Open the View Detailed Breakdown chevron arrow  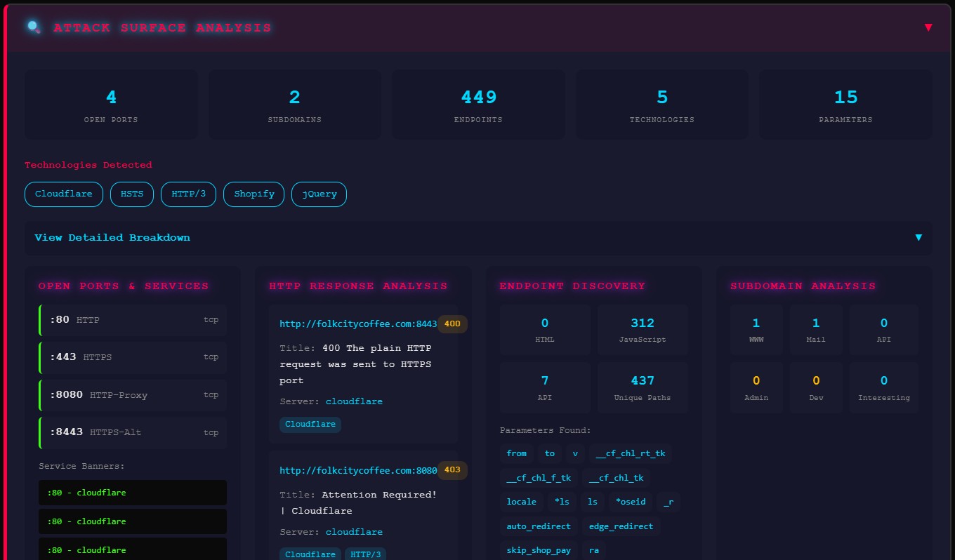tap(919, 238)
